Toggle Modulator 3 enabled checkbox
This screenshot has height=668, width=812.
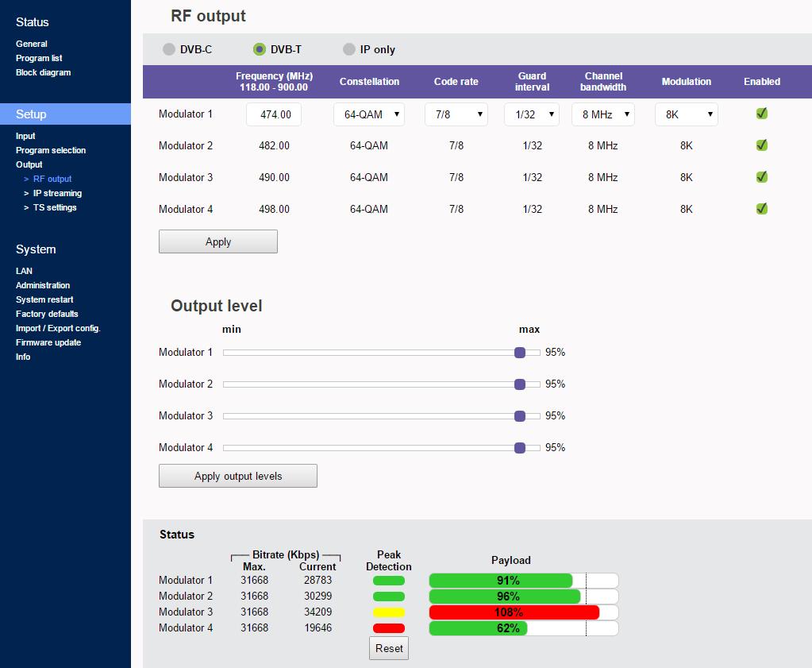762,176
